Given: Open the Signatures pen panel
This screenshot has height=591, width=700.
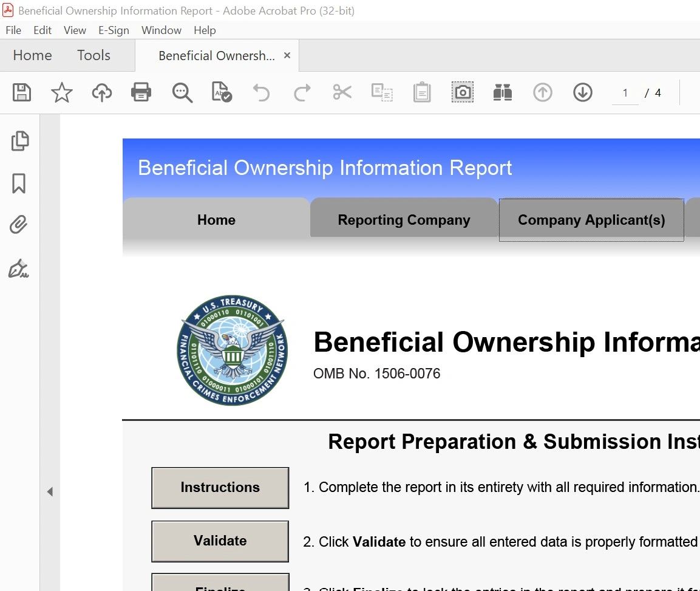Looking at the screenshot, I should click(x=19, y=269).
